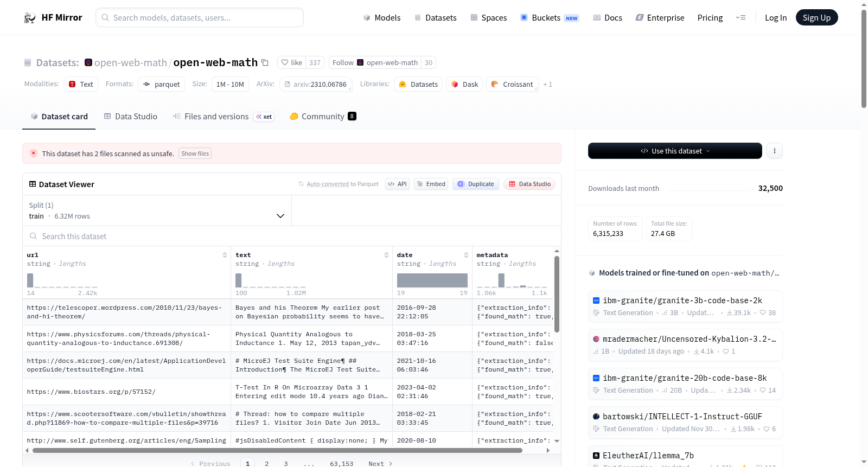Like the open-web-math dataset
The height and width of the screenshot is (467, 868).
coord(291,62)
